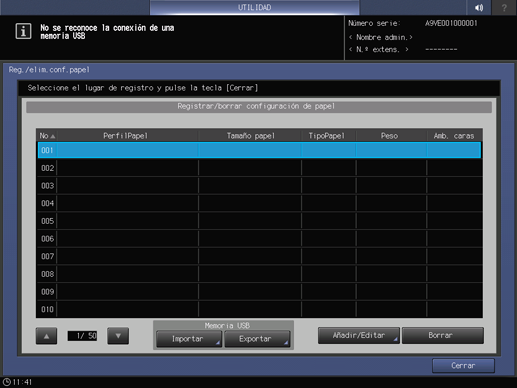Open Añadir/Editar paper configuration
This screenshot has width=517, height=388.
coord(359,335)
